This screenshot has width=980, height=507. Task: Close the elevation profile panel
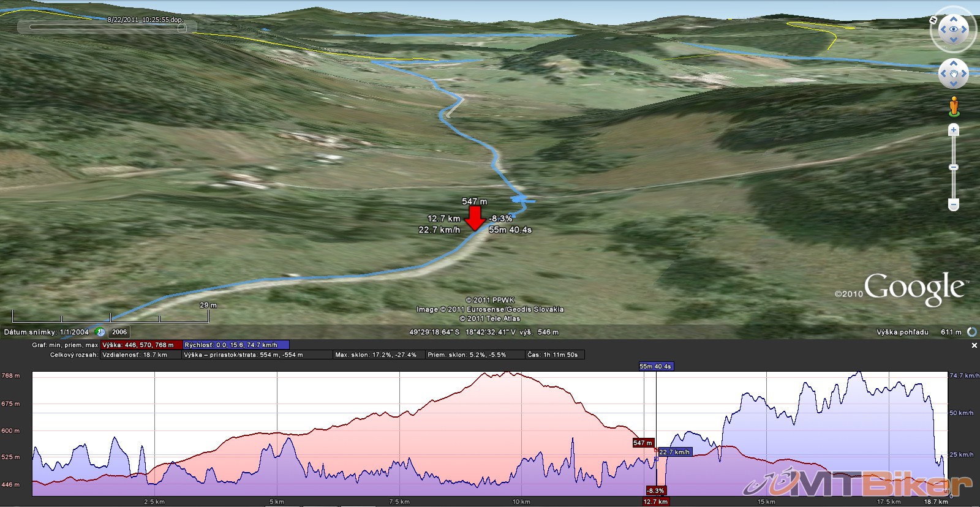pyautogui.click(x=974, y=346)
